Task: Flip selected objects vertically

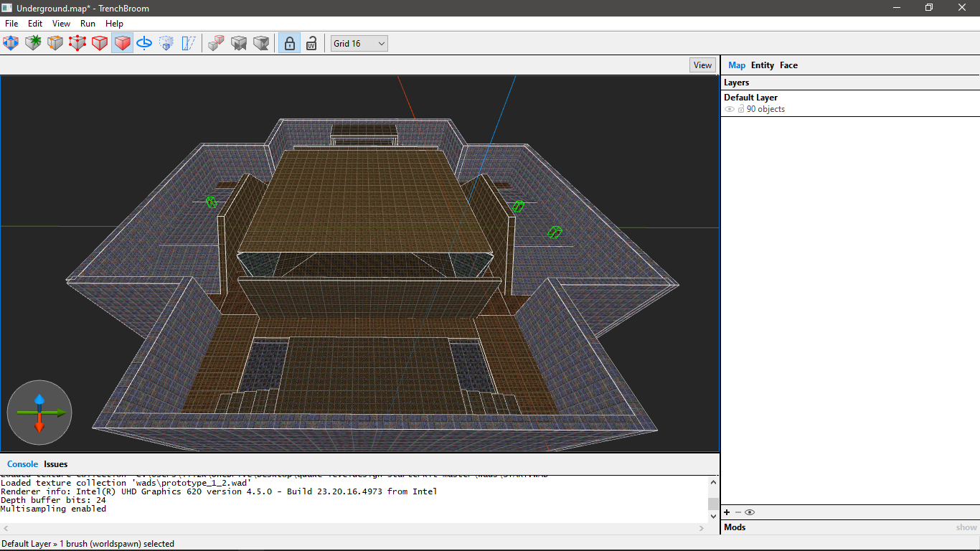Action: 261,43
